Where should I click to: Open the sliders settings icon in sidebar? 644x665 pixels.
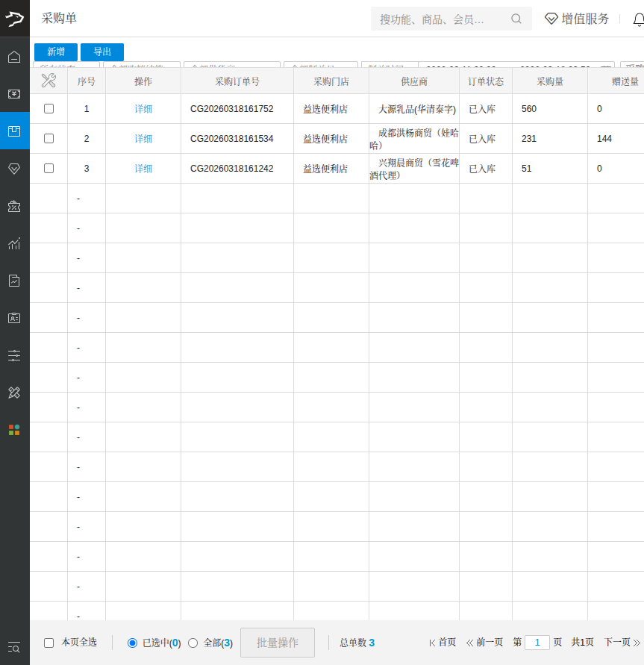14,355
